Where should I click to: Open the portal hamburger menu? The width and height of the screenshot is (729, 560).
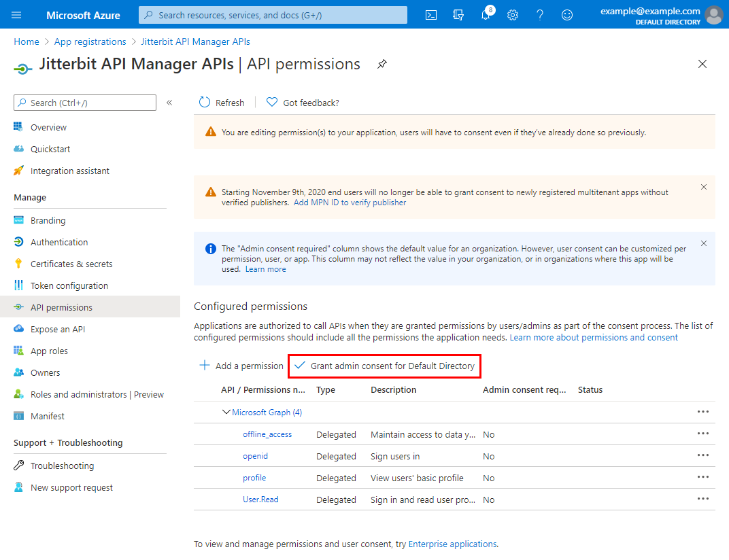click(x=17, y=15)
